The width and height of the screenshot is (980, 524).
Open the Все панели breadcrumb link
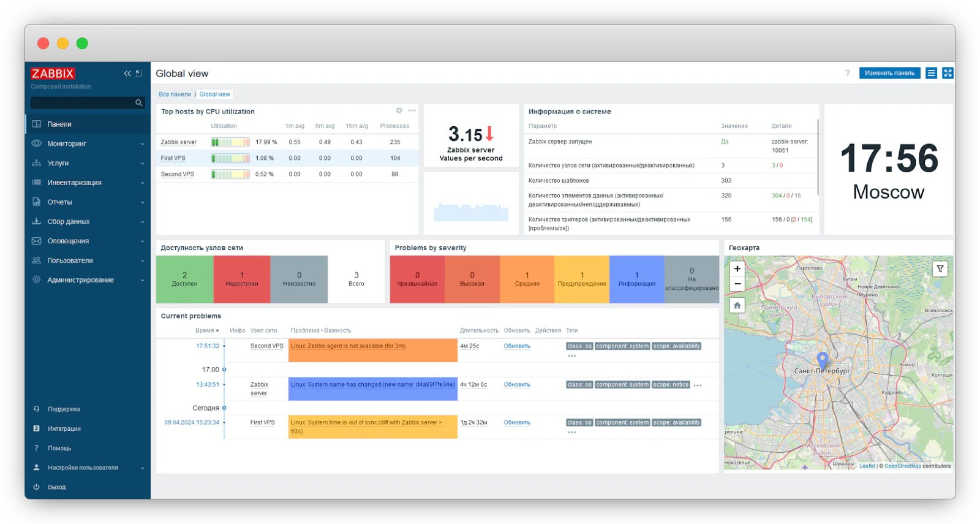175,94
